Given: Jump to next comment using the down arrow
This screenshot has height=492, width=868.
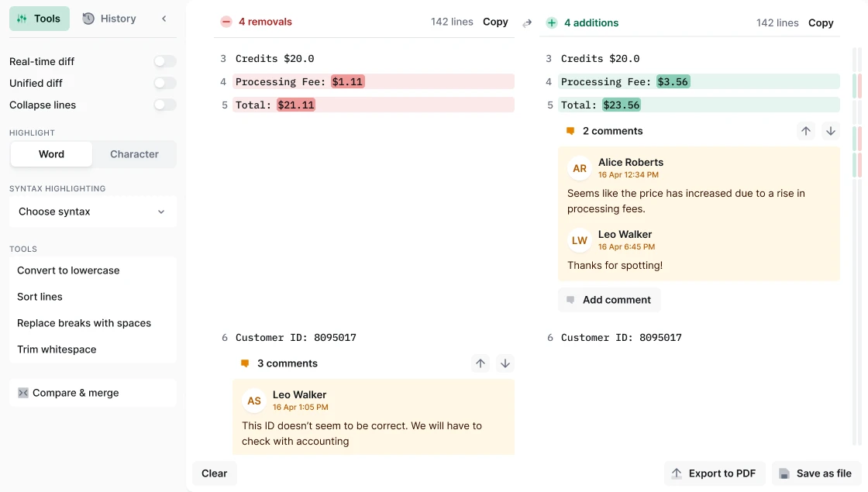Looking at the screenshot, I should [831, 131].
